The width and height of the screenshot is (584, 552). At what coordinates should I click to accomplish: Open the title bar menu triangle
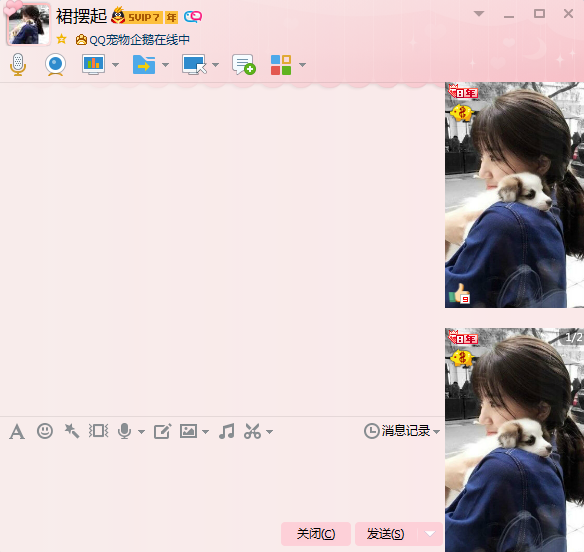tap(479, 14)
